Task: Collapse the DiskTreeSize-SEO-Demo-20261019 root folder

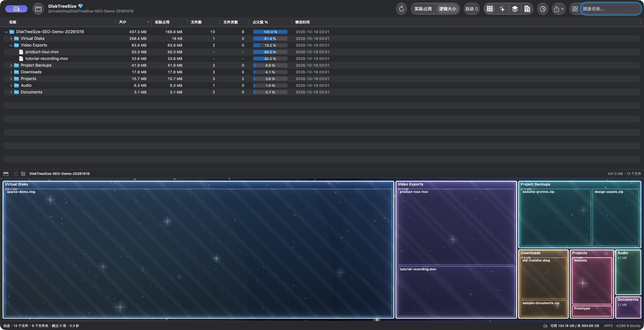Action: 6,32
